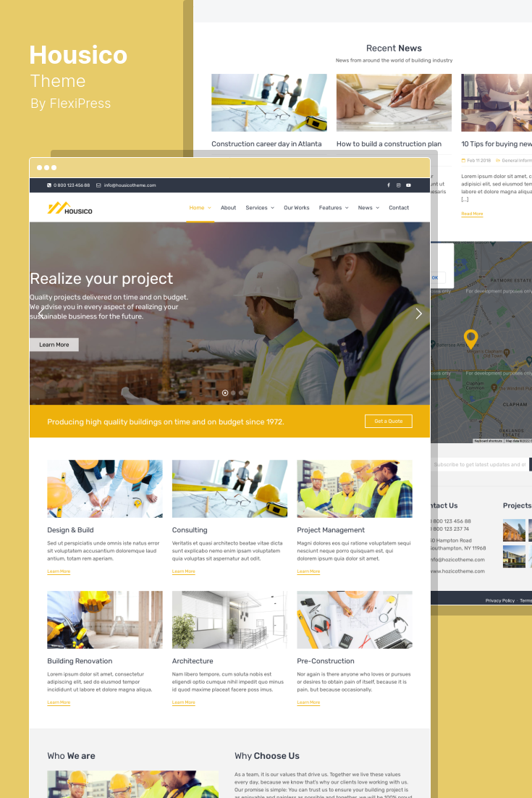Click the Consulting heading
The width and height of the screenshot is (532, 798).
pyautogui.click(x=190, y=530)
